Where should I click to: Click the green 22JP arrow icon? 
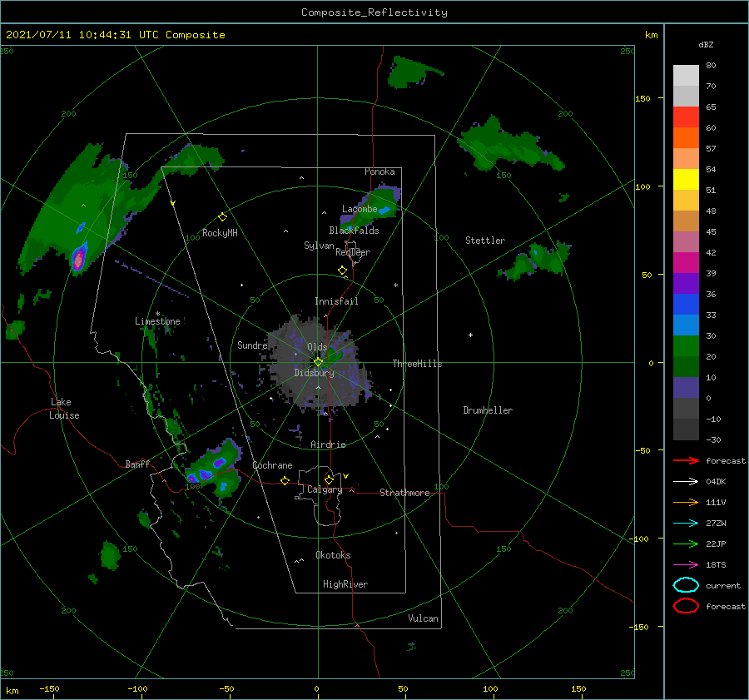click(686, 544)
